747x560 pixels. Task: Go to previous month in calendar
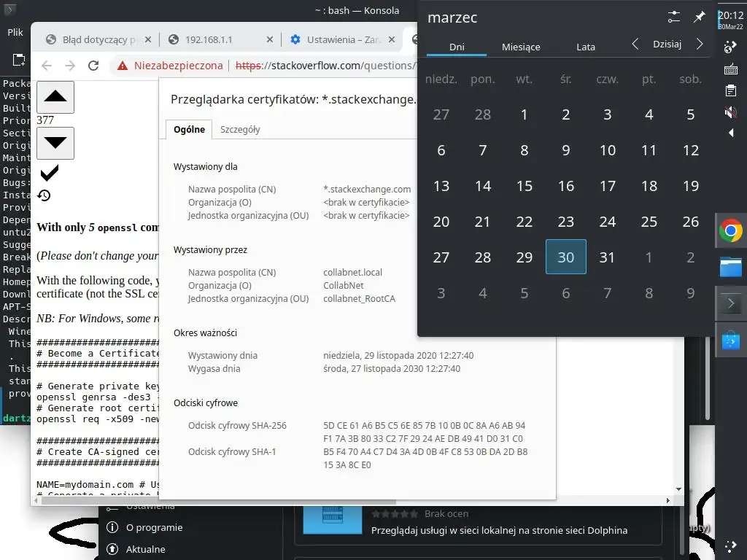[635, 44]
